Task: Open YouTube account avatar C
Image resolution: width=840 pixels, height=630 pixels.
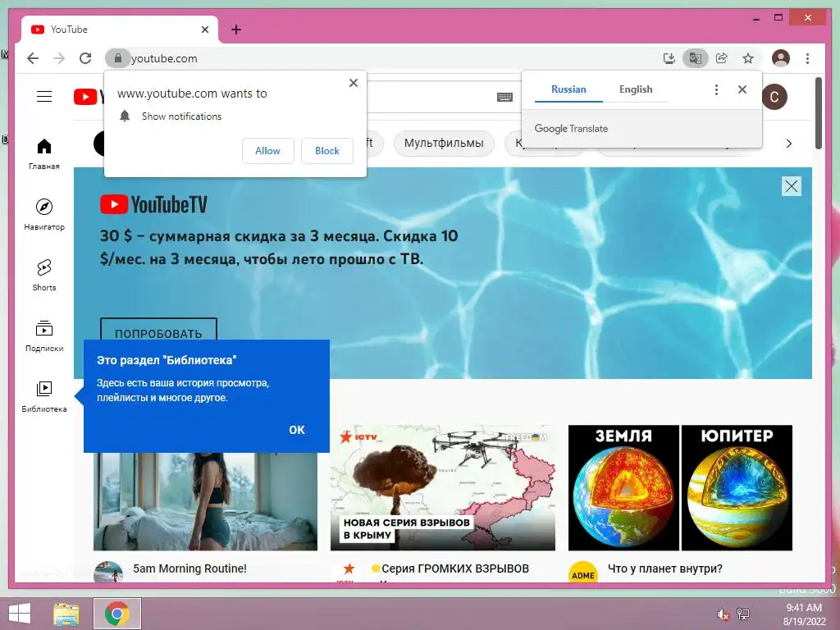Action: pos(774,97)
